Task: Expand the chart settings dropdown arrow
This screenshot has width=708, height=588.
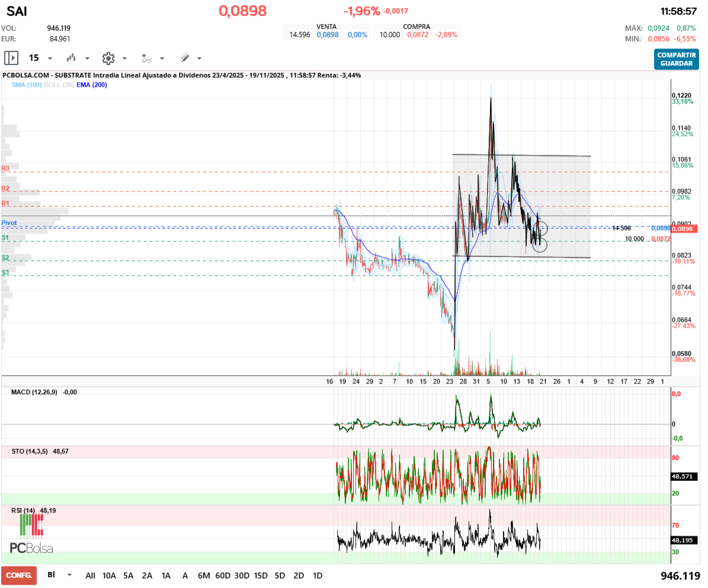Action: tap(124, 59)
